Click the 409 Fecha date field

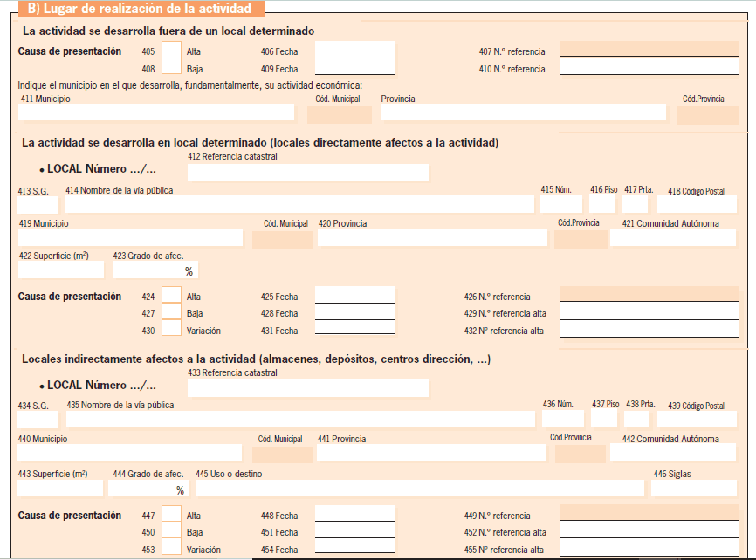(355, 67)
